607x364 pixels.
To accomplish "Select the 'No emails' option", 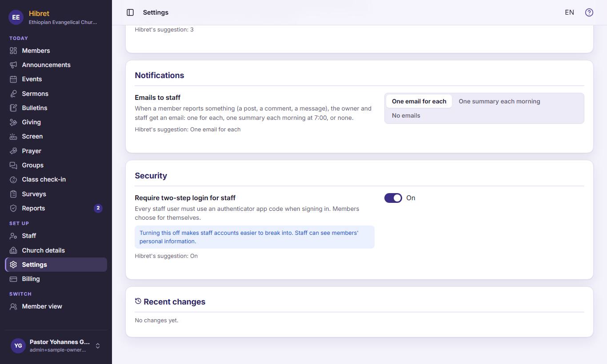I will click(x=406, y=115).
